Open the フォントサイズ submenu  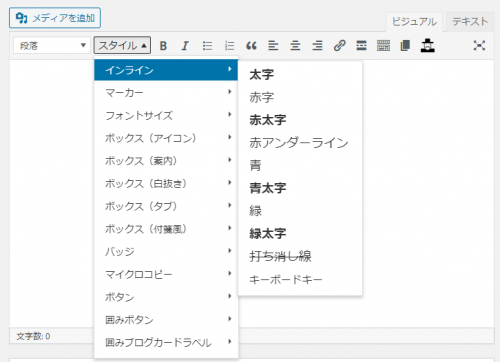pos(166,115)
